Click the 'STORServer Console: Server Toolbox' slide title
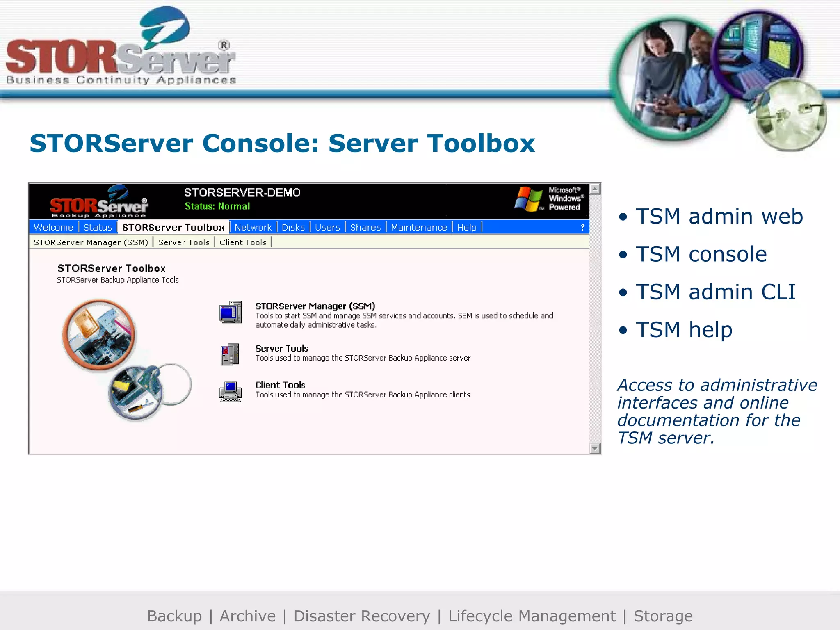 (282, 143)
